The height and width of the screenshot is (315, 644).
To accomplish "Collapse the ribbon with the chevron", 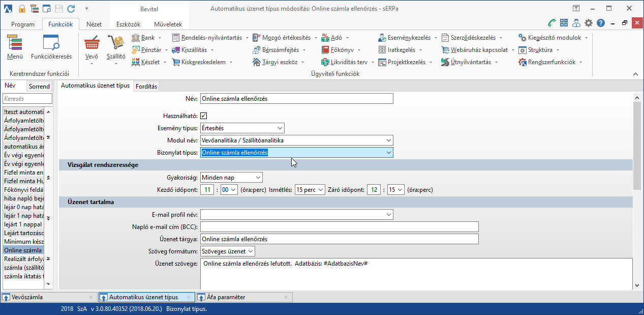I will [x=636, y=74].
